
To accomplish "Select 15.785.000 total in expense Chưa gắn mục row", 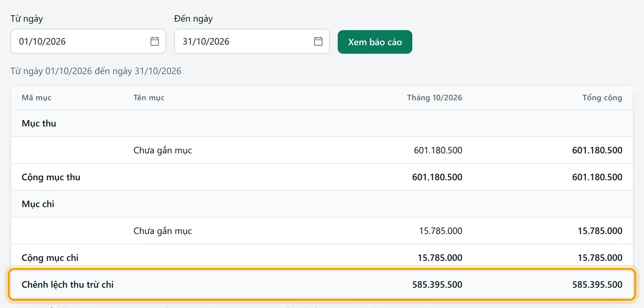I will (600, 231).
